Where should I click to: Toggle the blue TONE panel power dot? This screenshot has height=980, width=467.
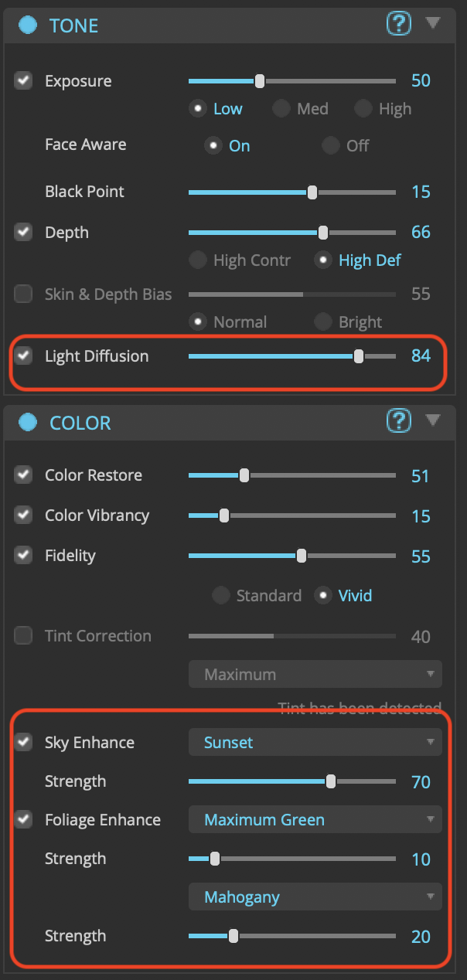pos(28,25)
